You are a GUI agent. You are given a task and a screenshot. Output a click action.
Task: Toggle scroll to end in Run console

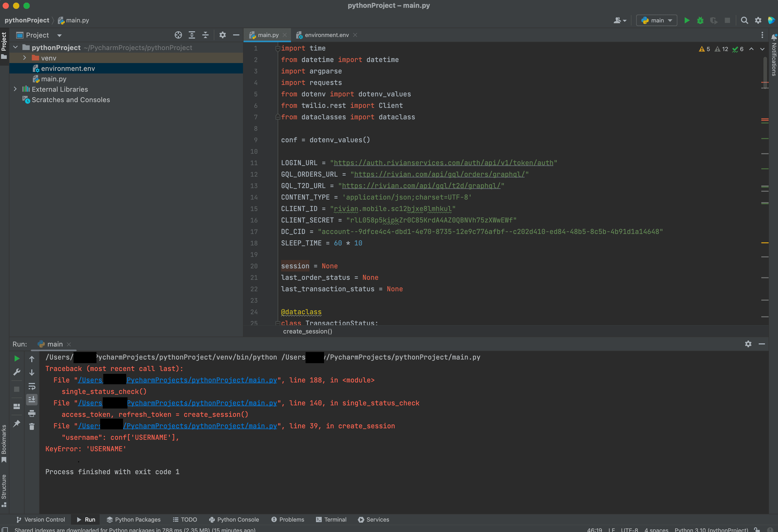tap(32, 399)
